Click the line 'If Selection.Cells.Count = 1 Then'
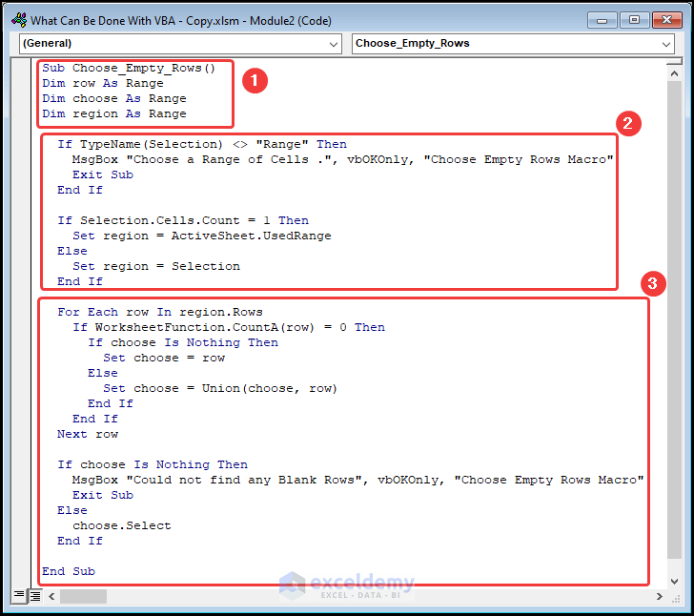Screen dimensions: 694x616 pos(183,220)
